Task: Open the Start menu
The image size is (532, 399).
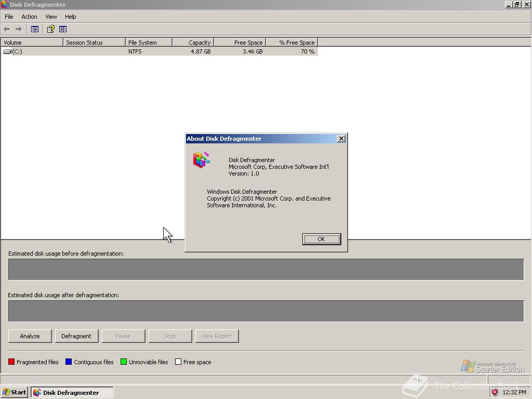Action: pos(14,392)
